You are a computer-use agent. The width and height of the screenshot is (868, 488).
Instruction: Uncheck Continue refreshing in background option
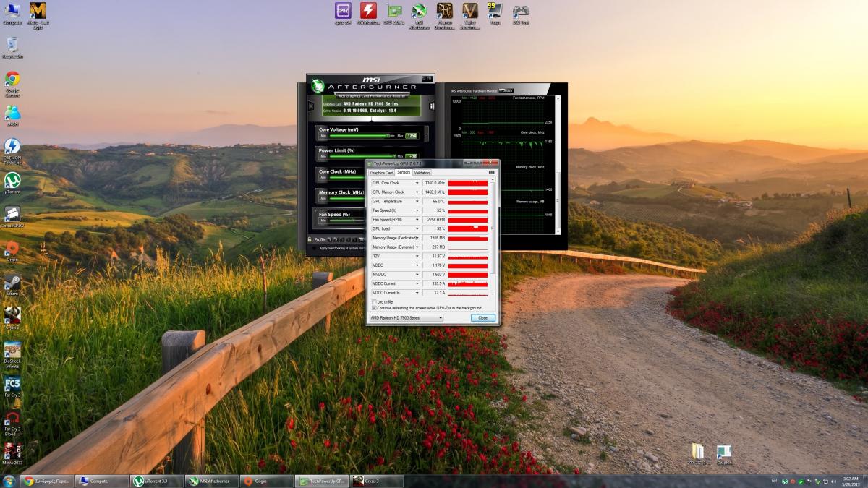coord(374,308)
